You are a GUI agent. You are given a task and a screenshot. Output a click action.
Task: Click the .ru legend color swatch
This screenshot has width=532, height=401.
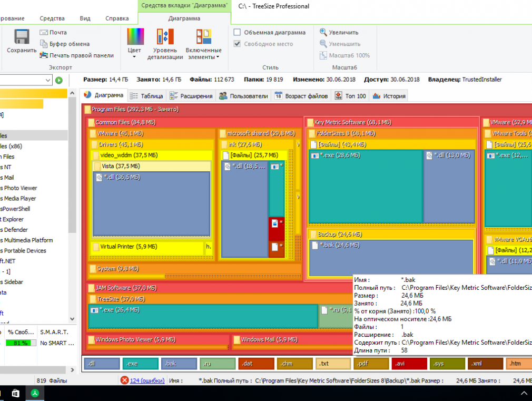tap(218, 364)
